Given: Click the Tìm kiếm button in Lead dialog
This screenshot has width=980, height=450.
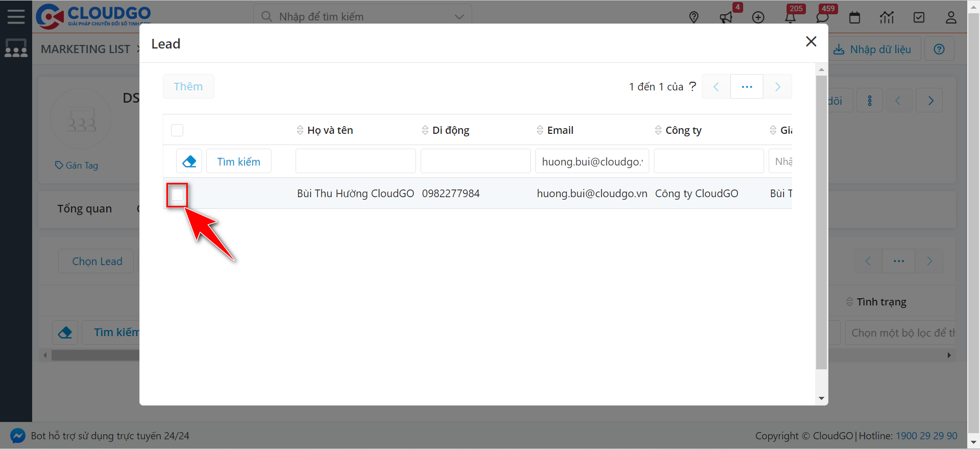Looking at the screenshot, I should click(x=238, y=161).
